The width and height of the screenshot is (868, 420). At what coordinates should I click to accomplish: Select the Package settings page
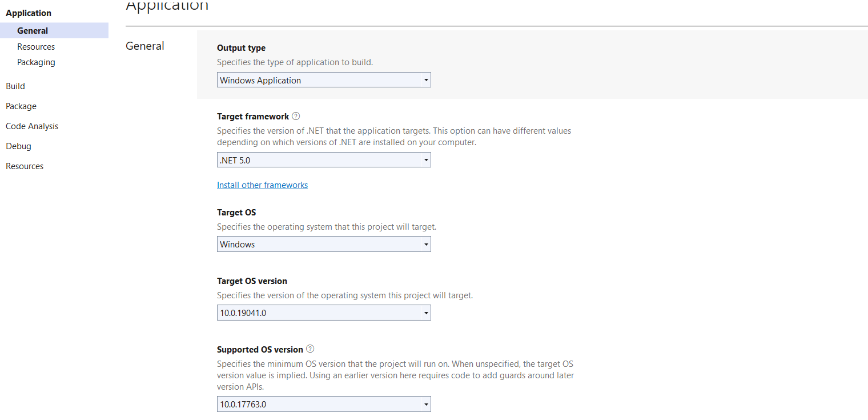coord(21,106)
